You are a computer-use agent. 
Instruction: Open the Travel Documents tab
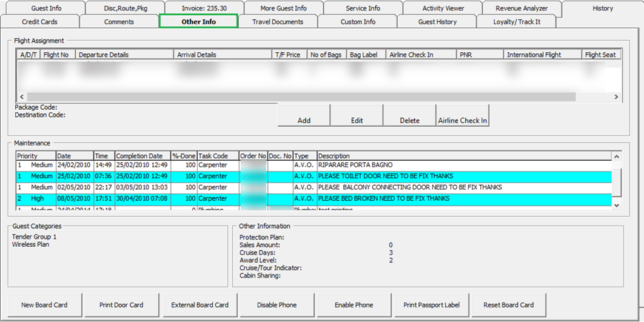coord(278,22)
